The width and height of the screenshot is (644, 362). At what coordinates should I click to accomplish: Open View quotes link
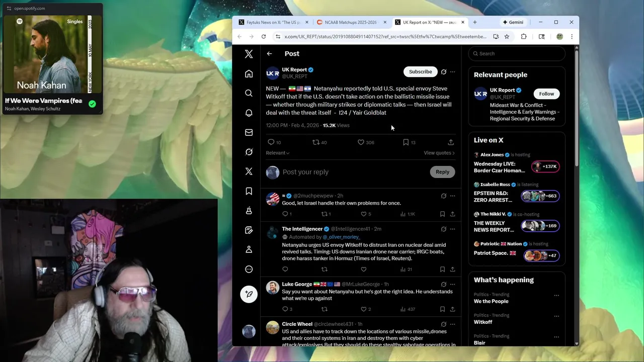point(439,153)
